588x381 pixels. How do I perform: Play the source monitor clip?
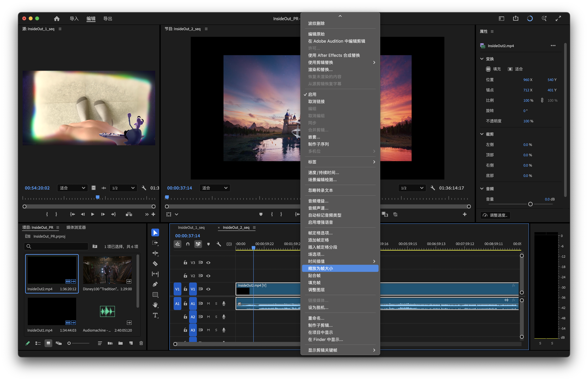pyautogui.click(x=93, y=214)
